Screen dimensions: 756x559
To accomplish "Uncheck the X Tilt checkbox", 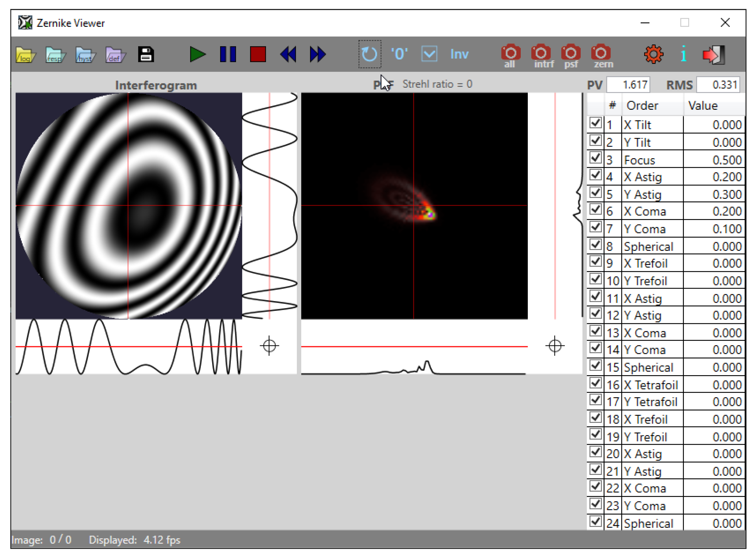I will [595, 123].
